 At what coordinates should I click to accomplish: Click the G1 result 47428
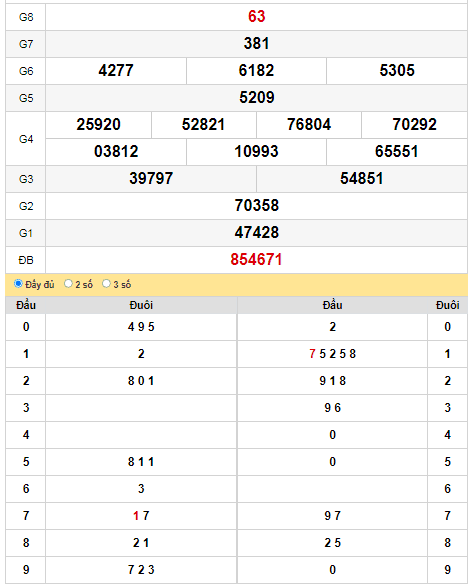[x=257, y=232]
